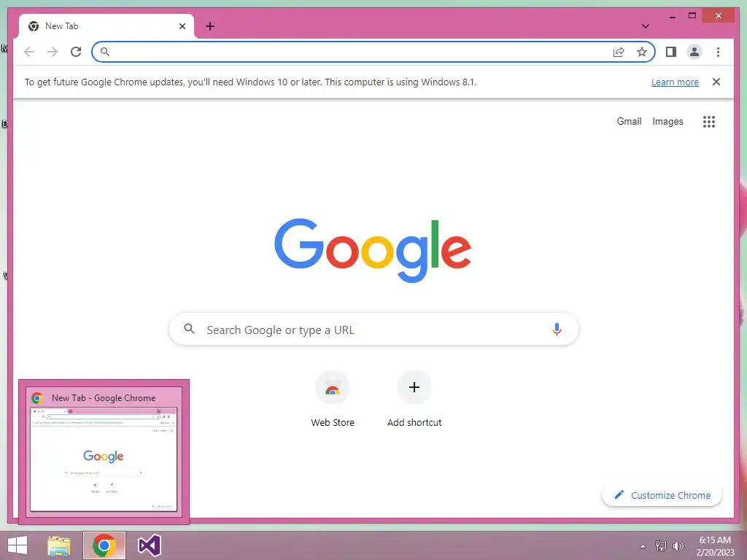The width and height of the screenshot is (747, 560).
Task: Open File Explorer from the taskbar
Action: [59, 545]
